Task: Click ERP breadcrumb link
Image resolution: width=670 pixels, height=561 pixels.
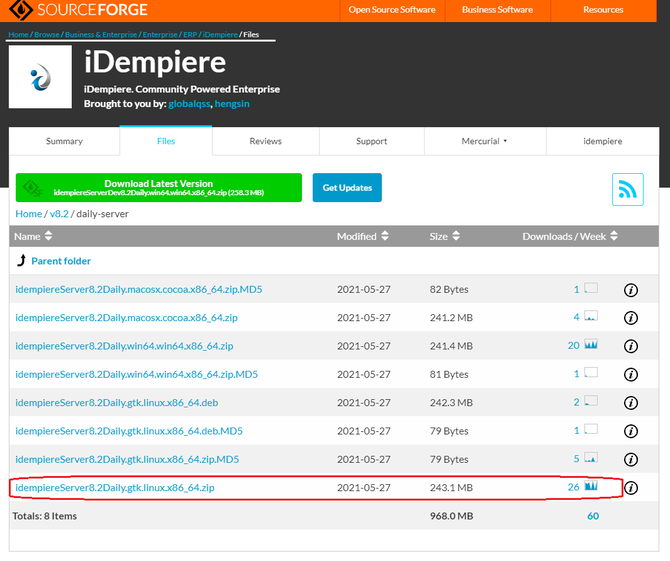Action: tap(190, 35)
